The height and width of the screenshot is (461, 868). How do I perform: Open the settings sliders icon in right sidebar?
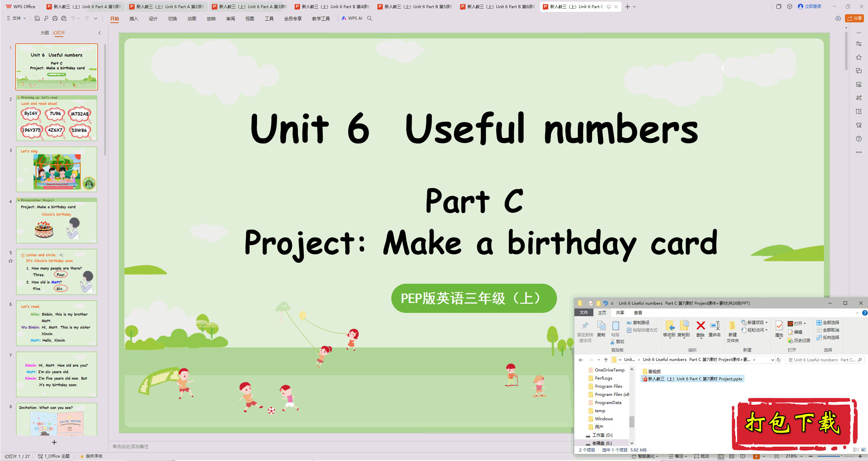point(859,44)
